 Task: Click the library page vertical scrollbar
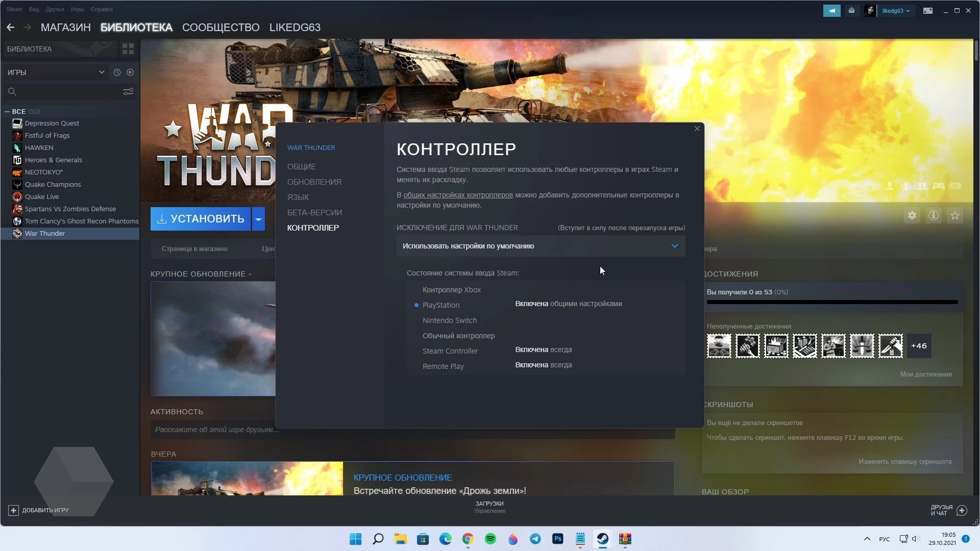click(976, 51)
